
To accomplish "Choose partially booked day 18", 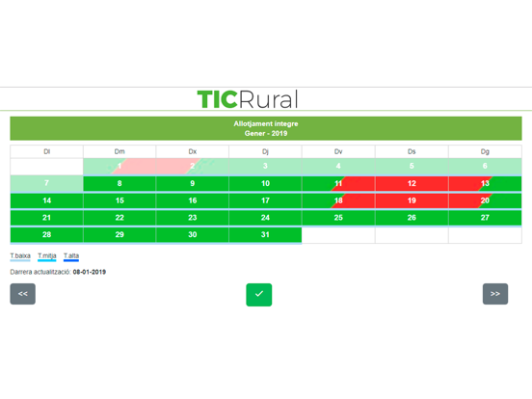I will [338, 200].
